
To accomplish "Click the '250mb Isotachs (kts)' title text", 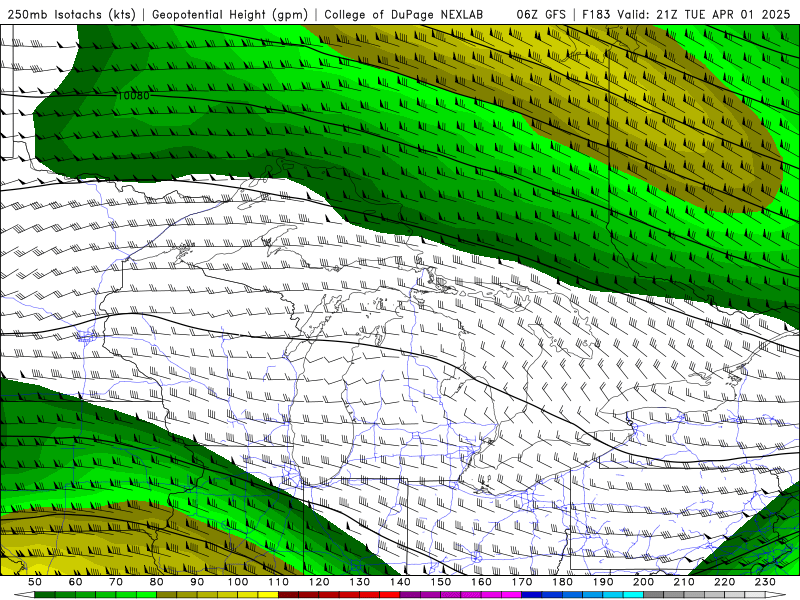I will click(71, 14).
